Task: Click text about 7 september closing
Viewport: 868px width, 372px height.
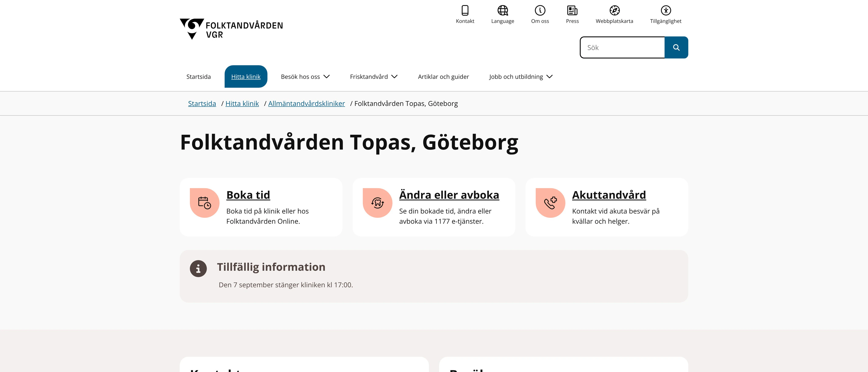Action: (x=286, y=285)
